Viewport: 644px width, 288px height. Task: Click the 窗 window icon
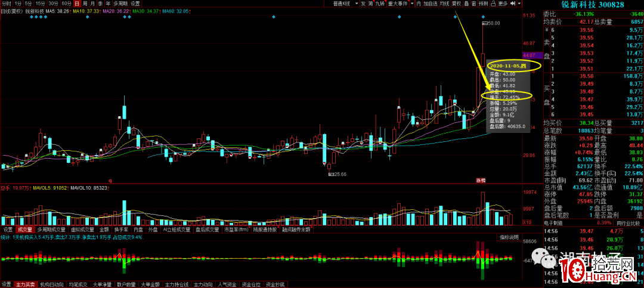[473, 4]
